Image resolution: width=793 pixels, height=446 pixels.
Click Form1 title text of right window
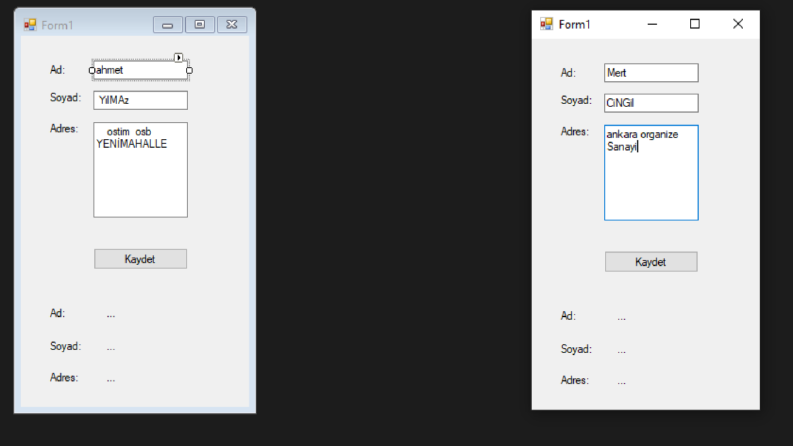(x=575, y=24)
